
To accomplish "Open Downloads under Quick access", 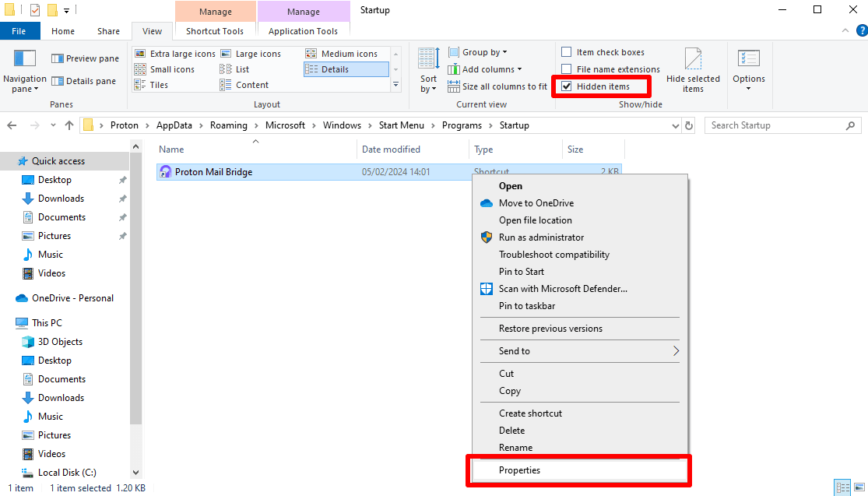I will coord(61,199).
